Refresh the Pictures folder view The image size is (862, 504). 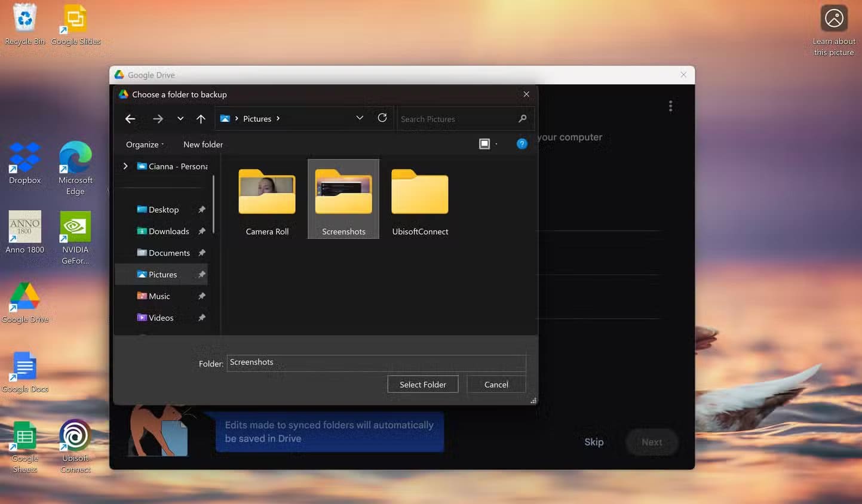(382, 118)
